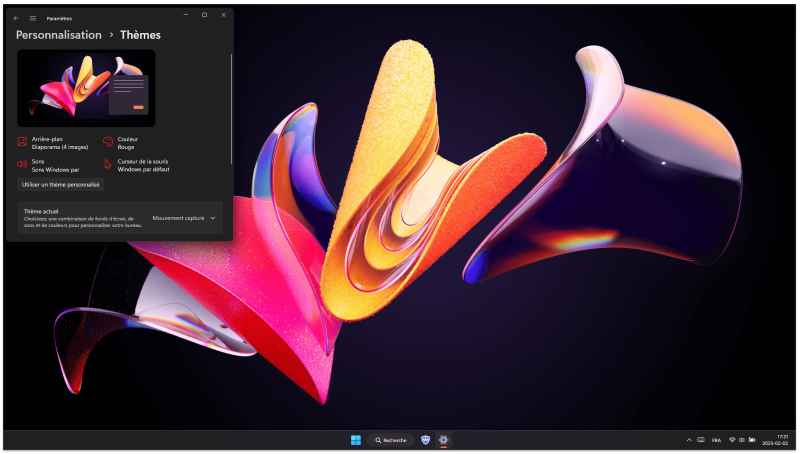The height and width of the screenshot is (454, 800).
Task: Go to Personnalisation breadcrumb
Action: pos(59,35)
